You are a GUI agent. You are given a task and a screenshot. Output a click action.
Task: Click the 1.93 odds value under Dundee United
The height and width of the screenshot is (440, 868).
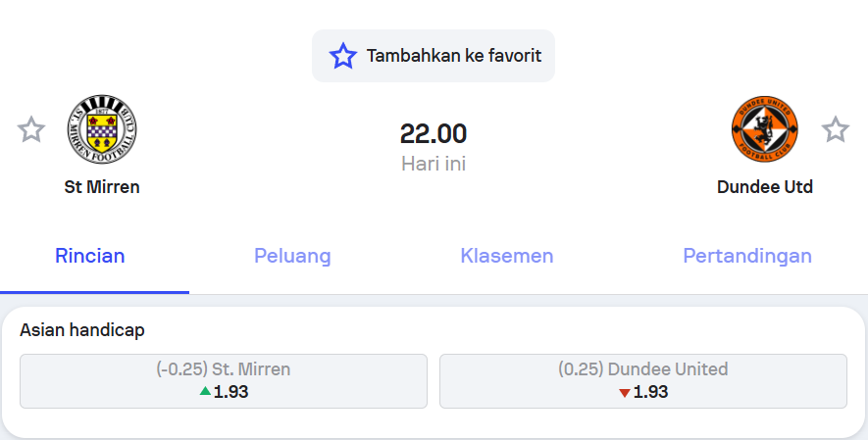pos(650,392)
